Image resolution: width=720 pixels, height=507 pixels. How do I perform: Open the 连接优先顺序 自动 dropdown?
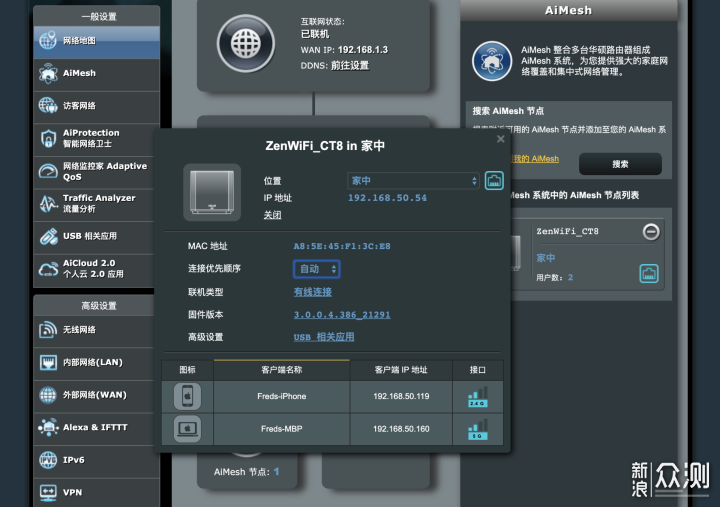pyautogui.click(x=317, y=269)
